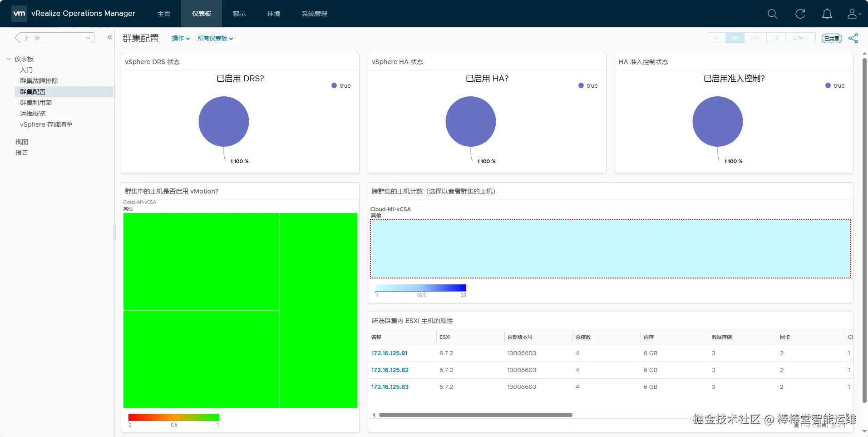868x437 pixels.
Task: Click the horizontal scrollbar under host table
Action: coord(476,415)
